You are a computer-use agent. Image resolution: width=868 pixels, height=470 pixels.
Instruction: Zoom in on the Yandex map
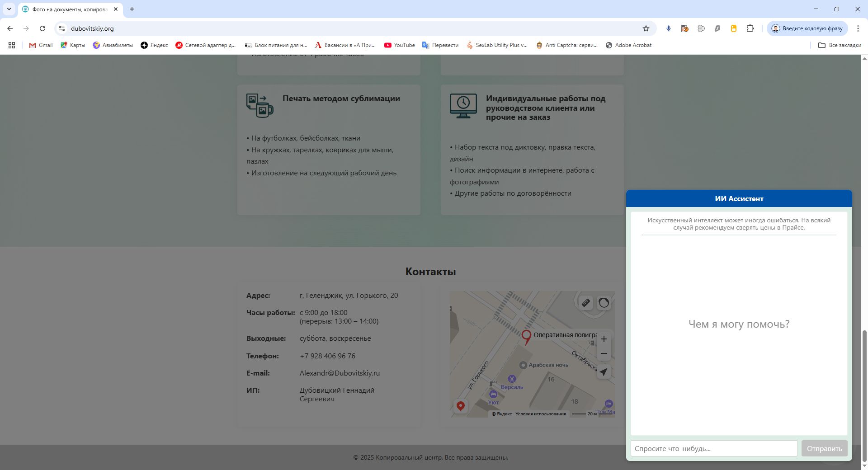(x=604, y=339)
